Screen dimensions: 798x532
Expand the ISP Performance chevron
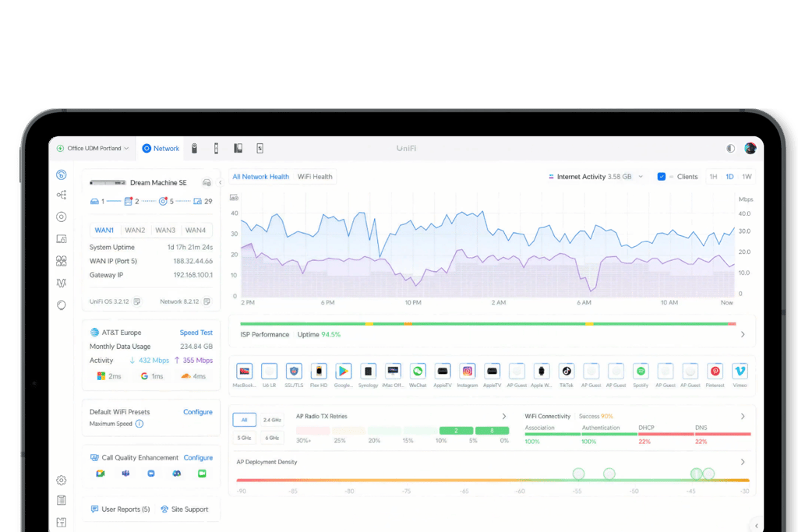coord(743,335)
